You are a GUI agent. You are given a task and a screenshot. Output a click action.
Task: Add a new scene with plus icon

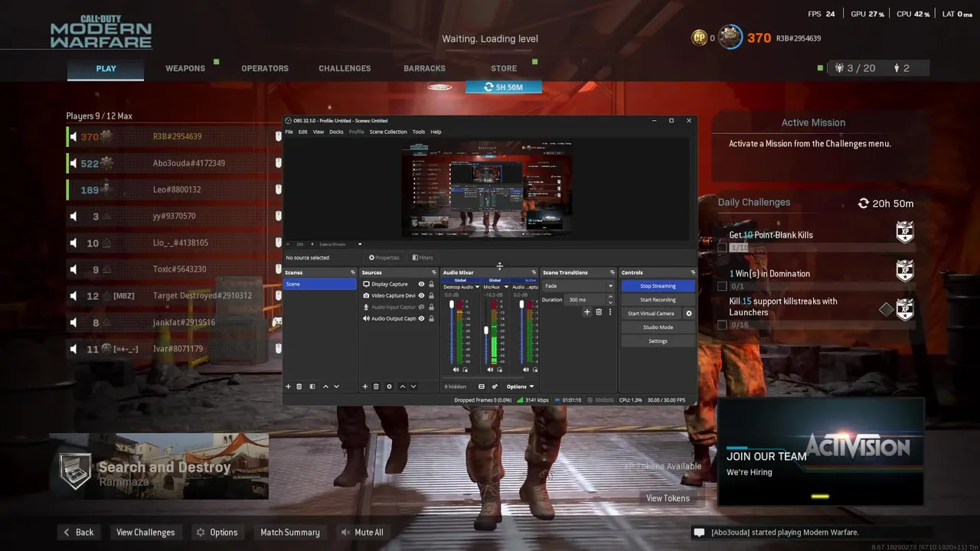click(x=289, y=386)
